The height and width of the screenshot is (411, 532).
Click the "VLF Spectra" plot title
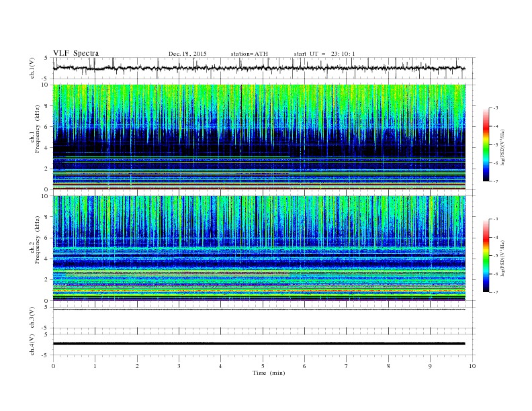pos(76,53)
